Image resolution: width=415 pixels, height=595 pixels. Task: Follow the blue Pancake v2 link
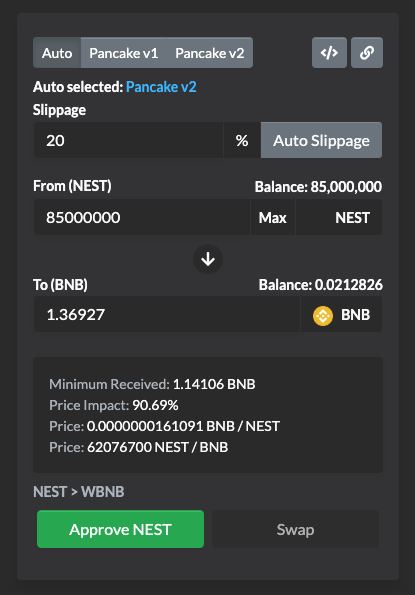(x=161, y=87)
